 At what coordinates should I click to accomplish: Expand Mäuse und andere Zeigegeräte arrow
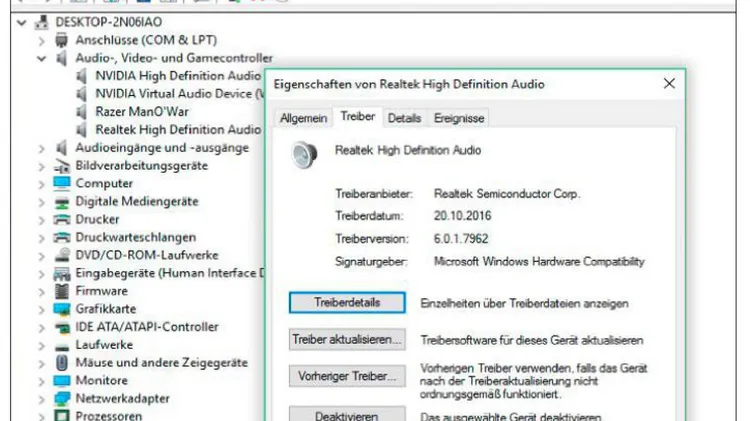pos(42,364)
